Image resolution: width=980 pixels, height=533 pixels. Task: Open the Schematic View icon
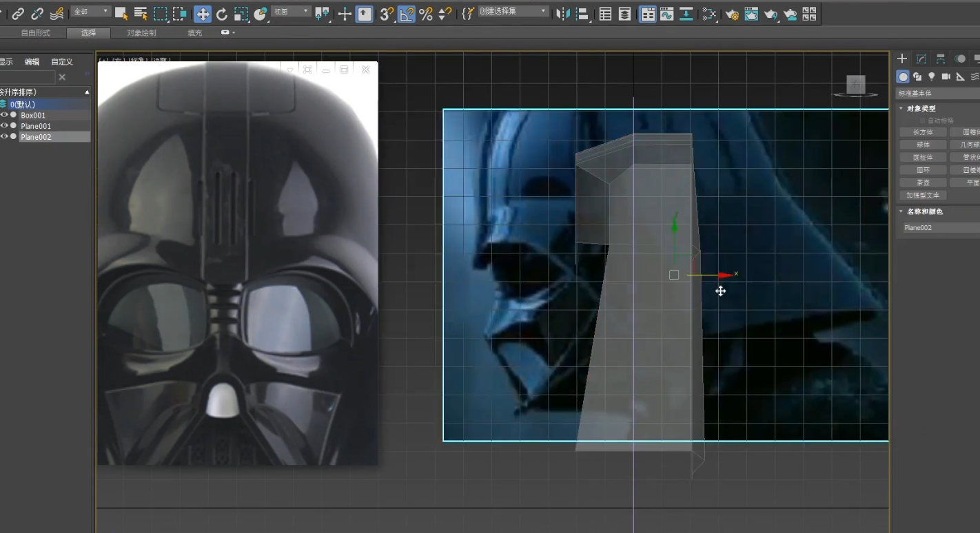click(x=686, y=13)
